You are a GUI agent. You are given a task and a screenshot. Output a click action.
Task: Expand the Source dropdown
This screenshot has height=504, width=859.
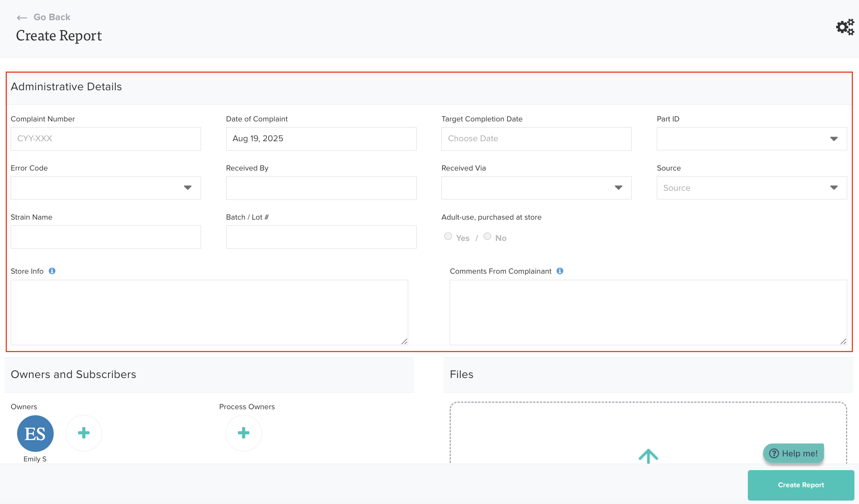coord(752,188)
